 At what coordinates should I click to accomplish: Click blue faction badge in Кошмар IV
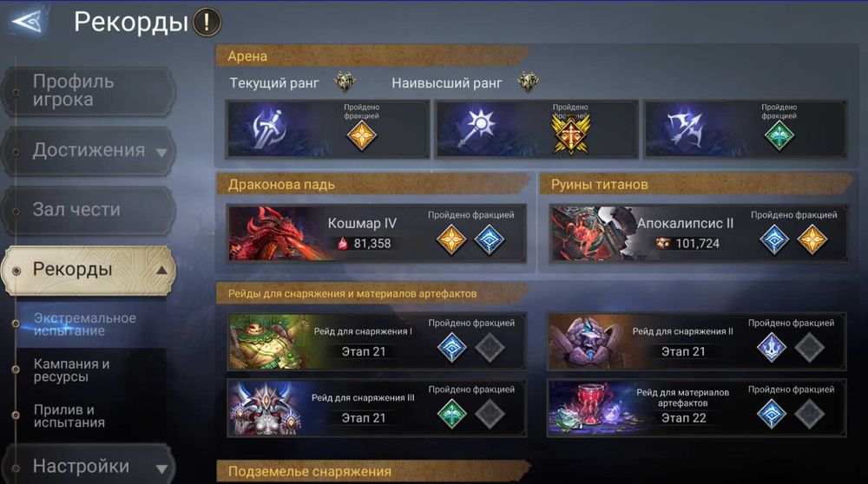pos(490,240)
